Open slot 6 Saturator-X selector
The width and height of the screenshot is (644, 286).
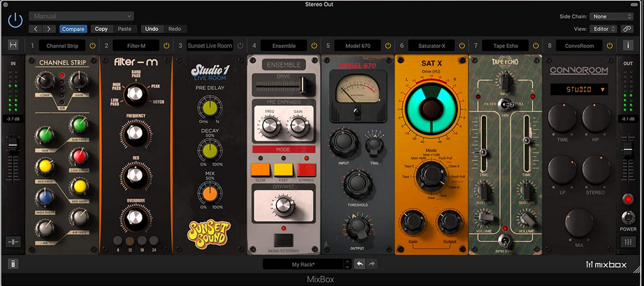(x=432, y=46)
